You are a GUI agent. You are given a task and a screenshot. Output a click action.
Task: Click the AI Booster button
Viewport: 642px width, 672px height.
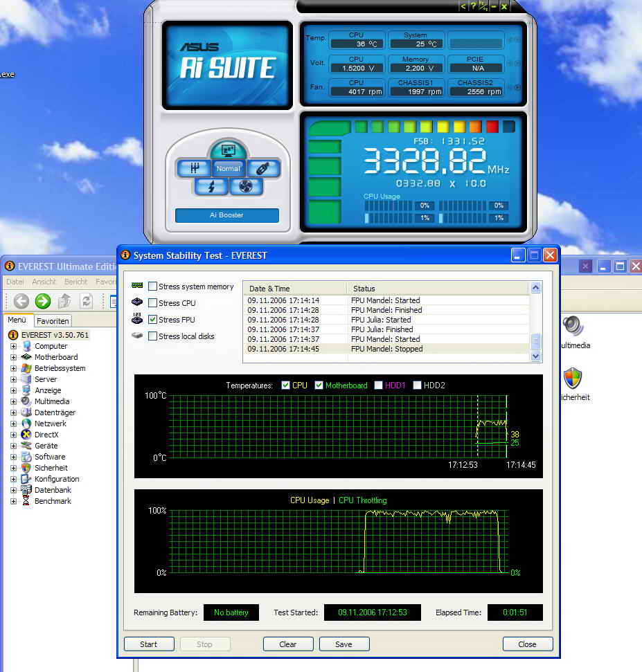point(227,215)
